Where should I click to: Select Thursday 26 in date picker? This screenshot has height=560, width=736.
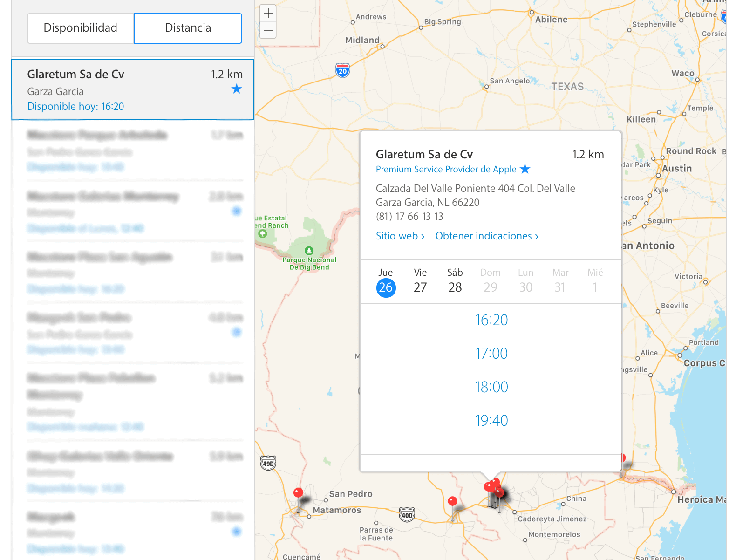point(386,287)
